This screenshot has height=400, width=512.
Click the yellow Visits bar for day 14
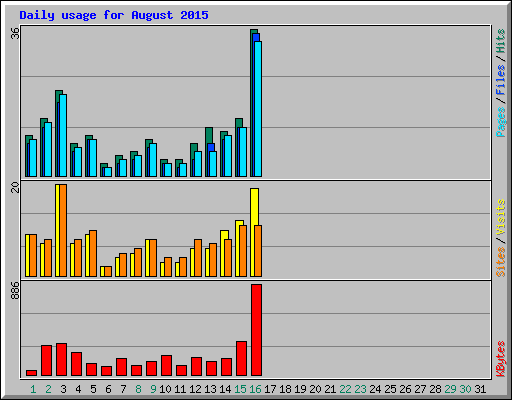point(224,235)
